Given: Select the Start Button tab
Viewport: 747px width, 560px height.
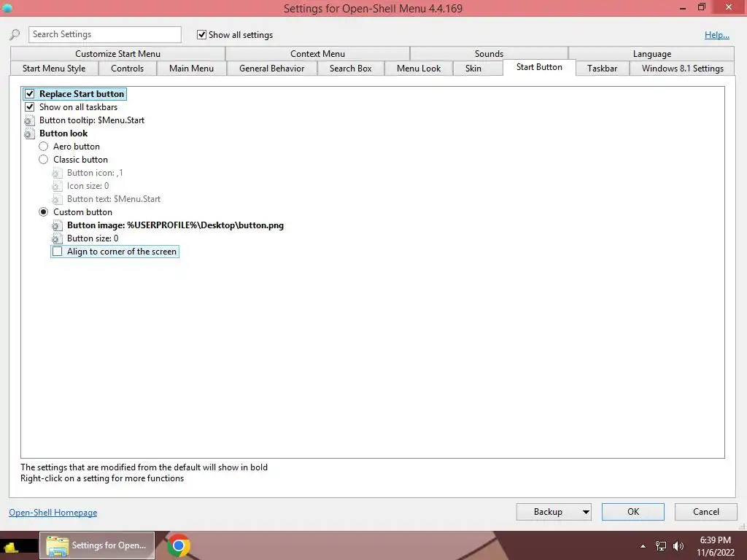Looking at the screenshot, I should coord(539,68).
